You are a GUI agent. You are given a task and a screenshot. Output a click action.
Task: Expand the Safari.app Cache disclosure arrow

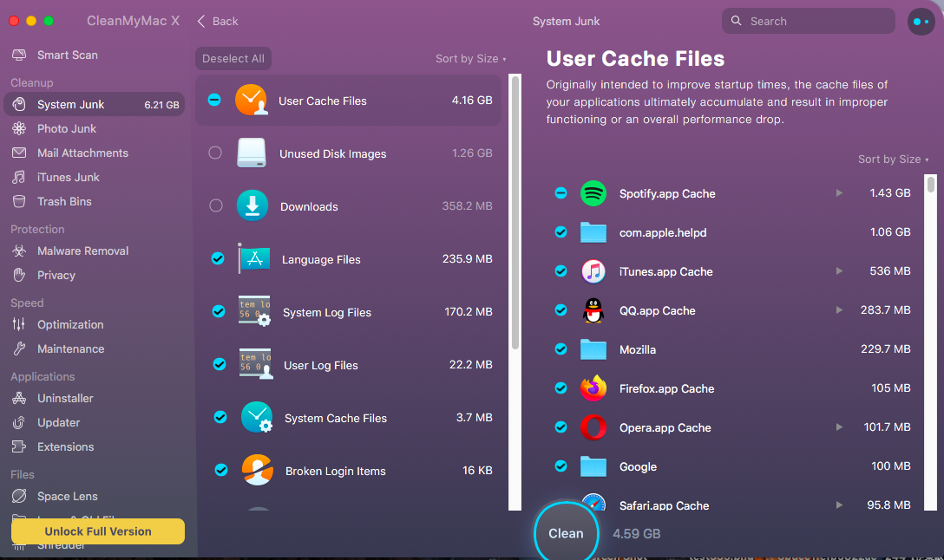(839, 505)
